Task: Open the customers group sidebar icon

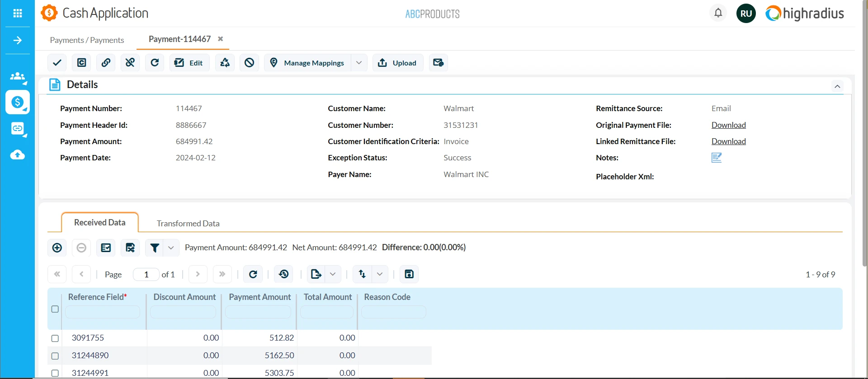Action: [18, 77]
